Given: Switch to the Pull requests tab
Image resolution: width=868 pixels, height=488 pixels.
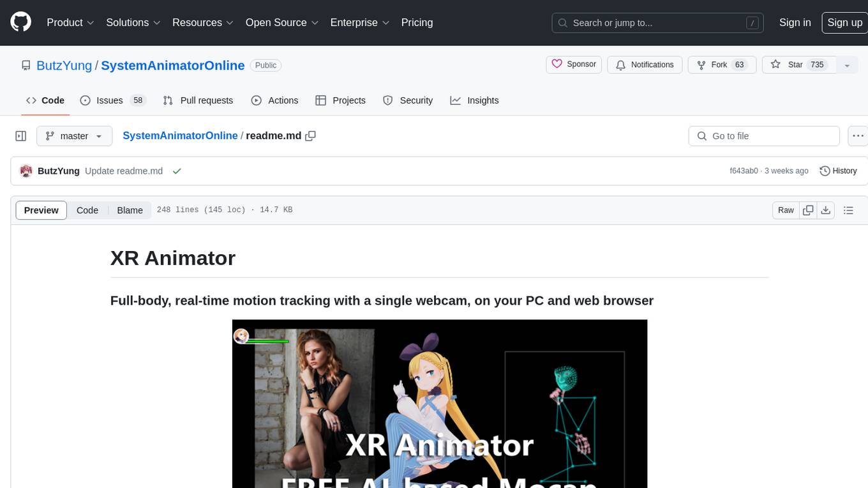Looking at the screenshot, I should click(198, 100).
